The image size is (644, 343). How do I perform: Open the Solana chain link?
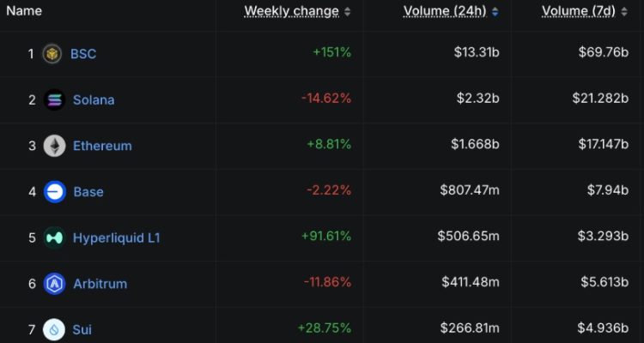(x=94, y=99)
